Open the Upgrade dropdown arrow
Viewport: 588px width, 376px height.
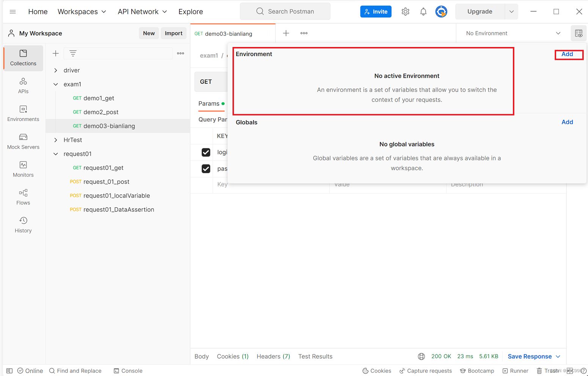coord(511,12)
